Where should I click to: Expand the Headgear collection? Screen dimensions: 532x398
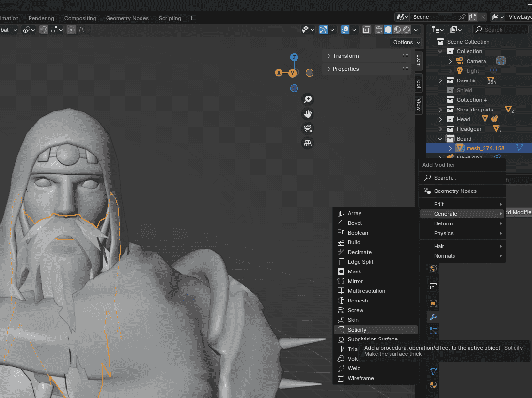click(x=440, y=129)
